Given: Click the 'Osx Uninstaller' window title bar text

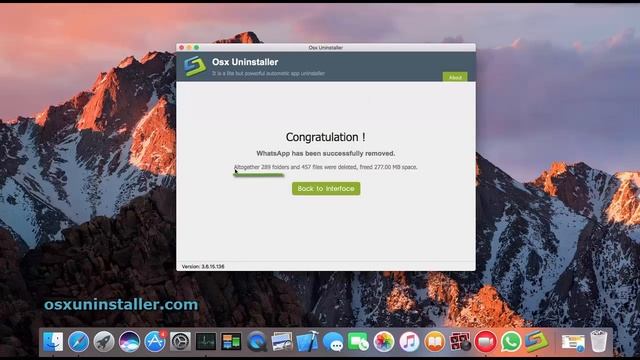Looking at the screenshot, I should [x=325, y=47].
